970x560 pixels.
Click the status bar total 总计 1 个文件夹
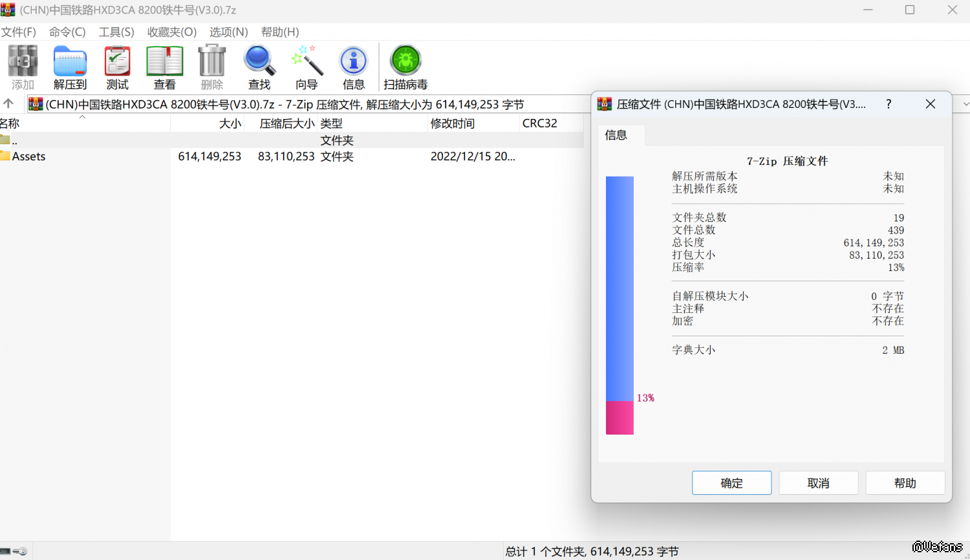[592, 551]
